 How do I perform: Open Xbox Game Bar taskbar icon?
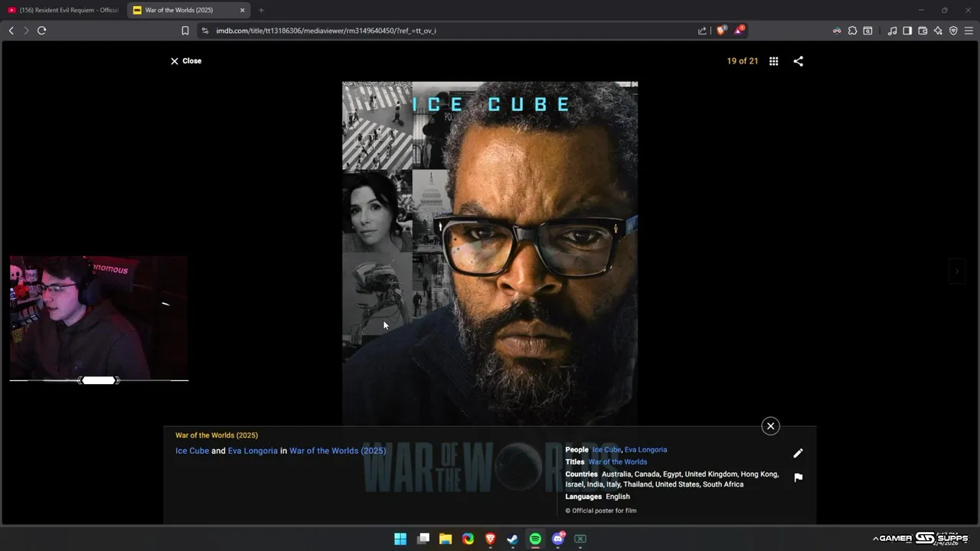click(580, 539)
